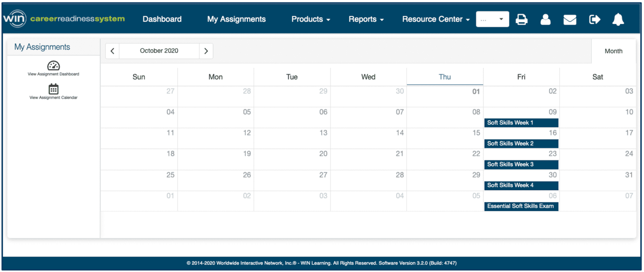Click the WIN career readiness system logo
Image resolution: width=644 pixels, height=272 pixels.
[x=64, y=19]
